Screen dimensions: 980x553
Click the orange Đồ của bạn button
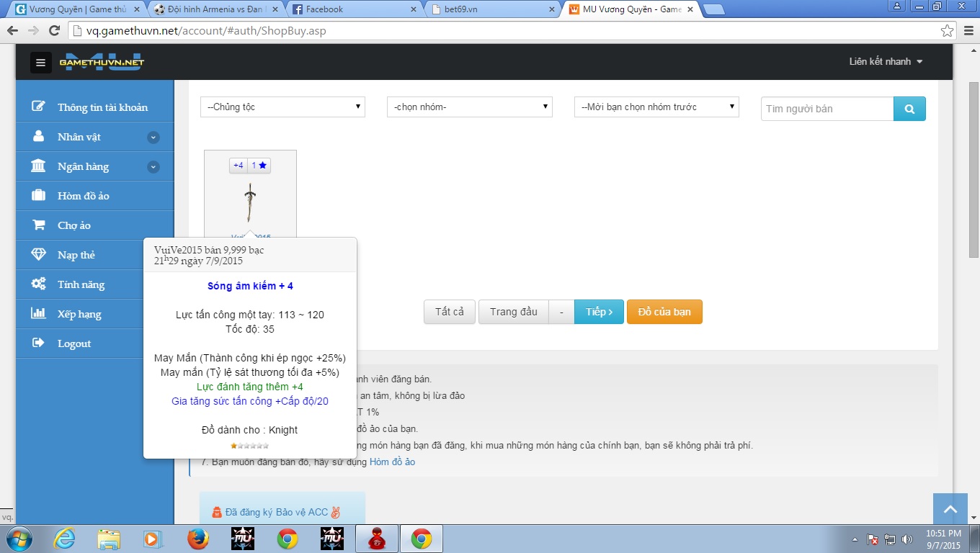tap(664, 312)
